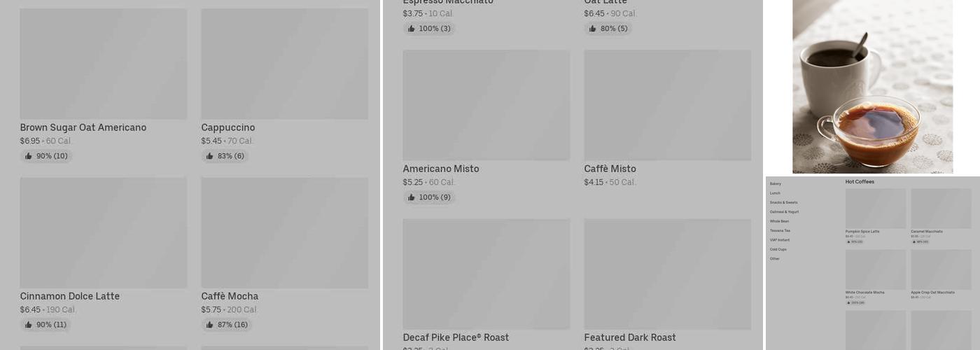Select the Lunch category in sidebar

(775, 193)
